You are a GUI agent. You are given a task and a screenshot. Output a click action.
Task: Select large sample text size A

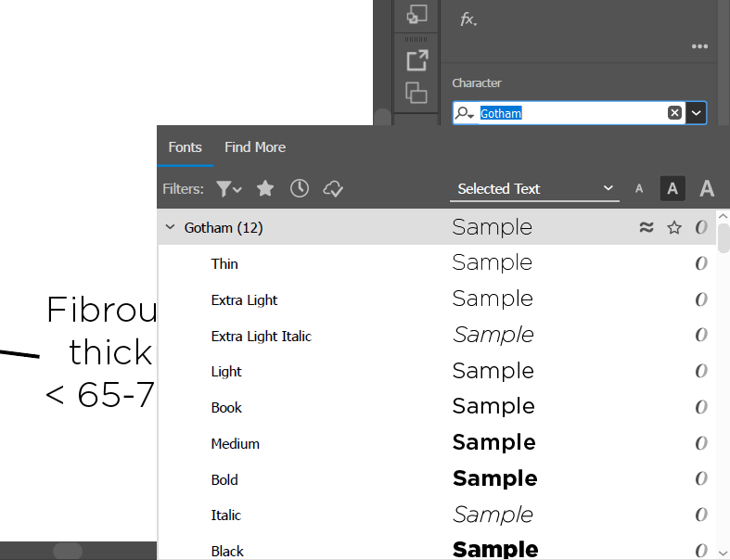pos(707,188)
